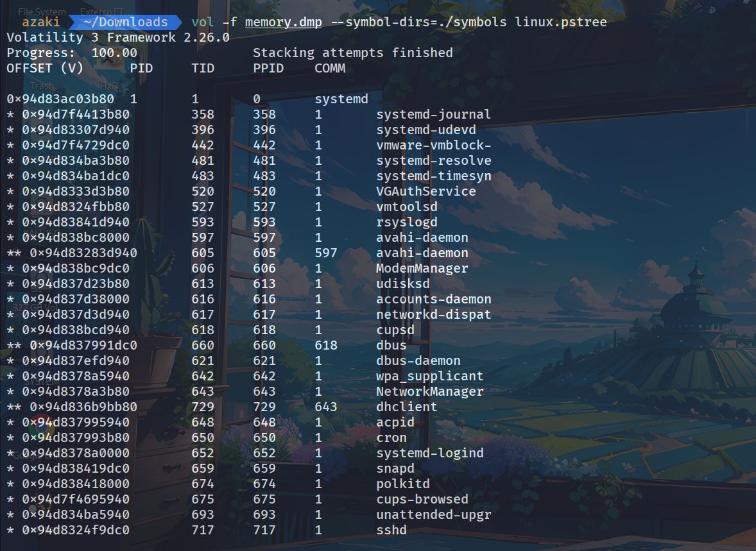Viewport: 756px width, 551px height.
Task: Click the 'dhclient' process name
Action: click(x=407, y=408)
